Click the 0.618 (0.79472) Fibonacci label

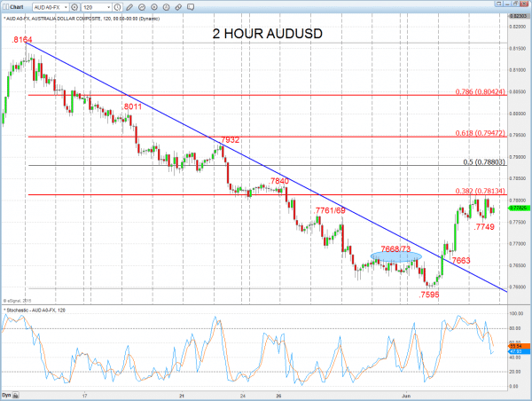[x=480, y=133]
